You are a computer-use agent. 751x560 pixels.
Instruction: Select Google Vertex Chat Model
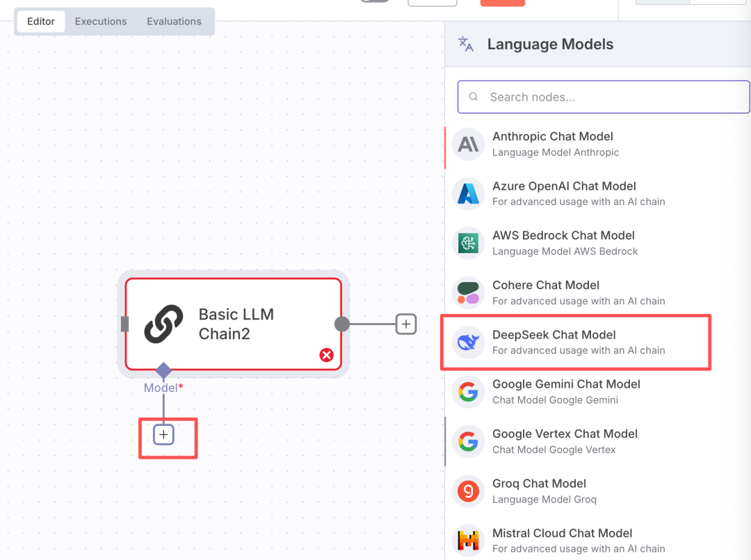pos(598,441)
